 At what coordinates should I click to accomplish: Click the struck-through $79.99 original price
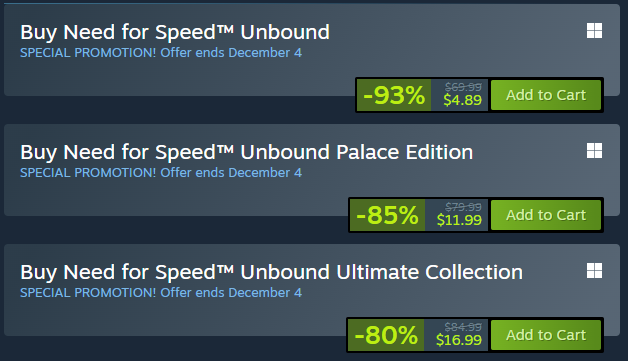point(463,207)
